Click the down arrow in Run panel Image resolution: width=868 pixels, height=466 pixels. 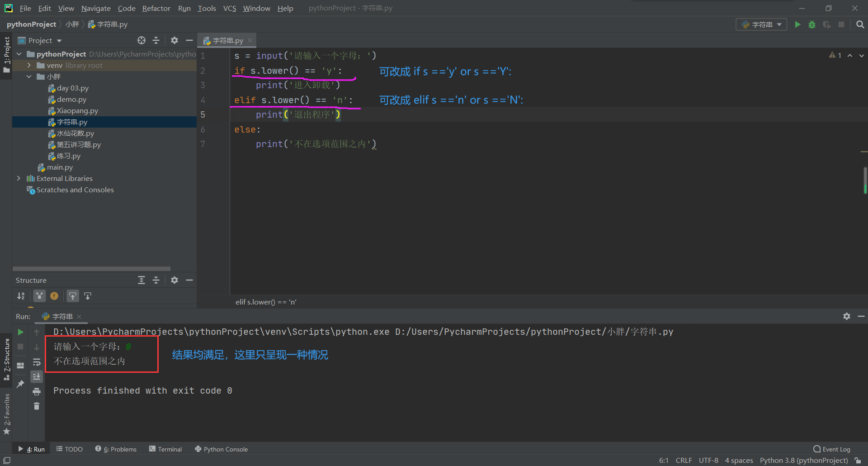coord(37,347)
